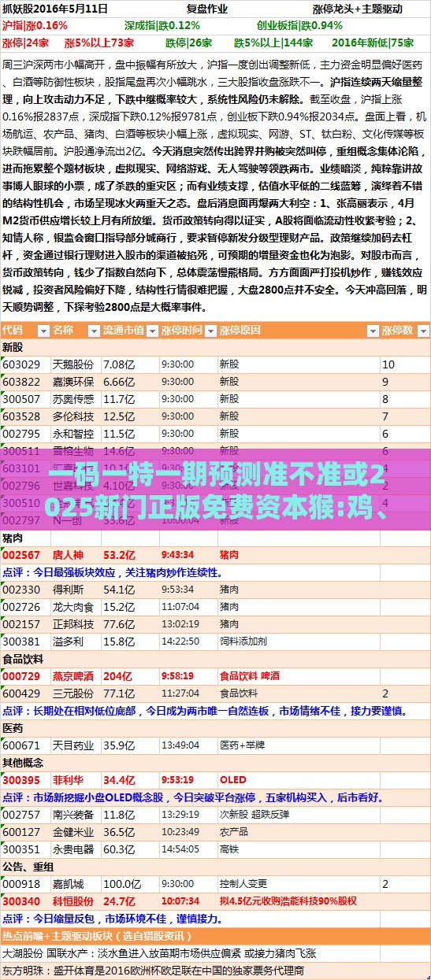Select stock name 三元股份
The image size is (431, 980).
[x=72, y=693]
